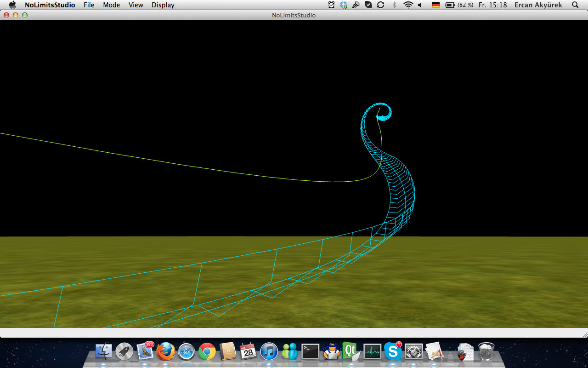Launch Qt Creator from the Dock

point(351,351)
